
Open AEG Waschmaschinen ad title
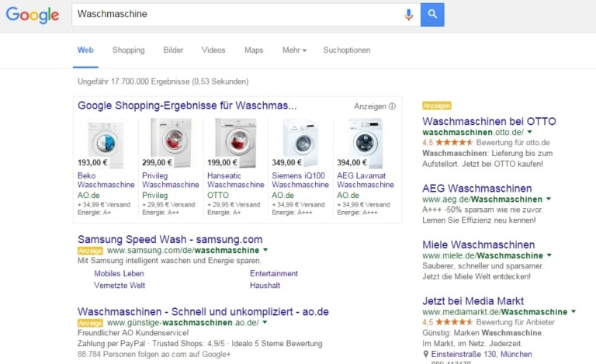tap(477, 188)
